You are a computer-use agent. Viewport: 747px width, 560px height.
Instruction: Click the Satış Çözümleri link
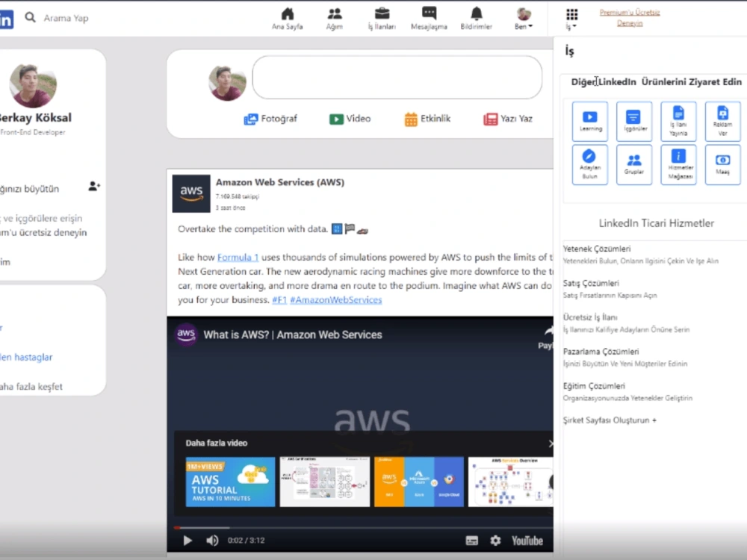591,283
